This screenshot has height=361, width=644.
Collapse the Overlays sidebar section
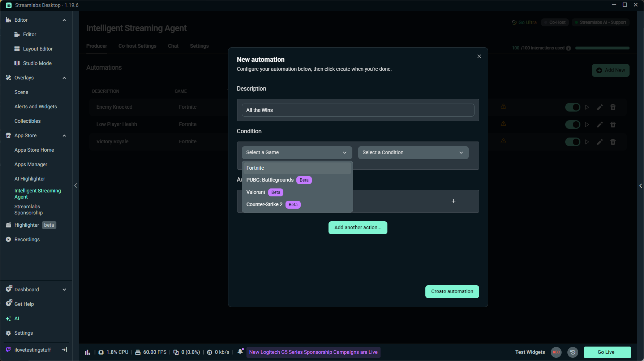64,78
